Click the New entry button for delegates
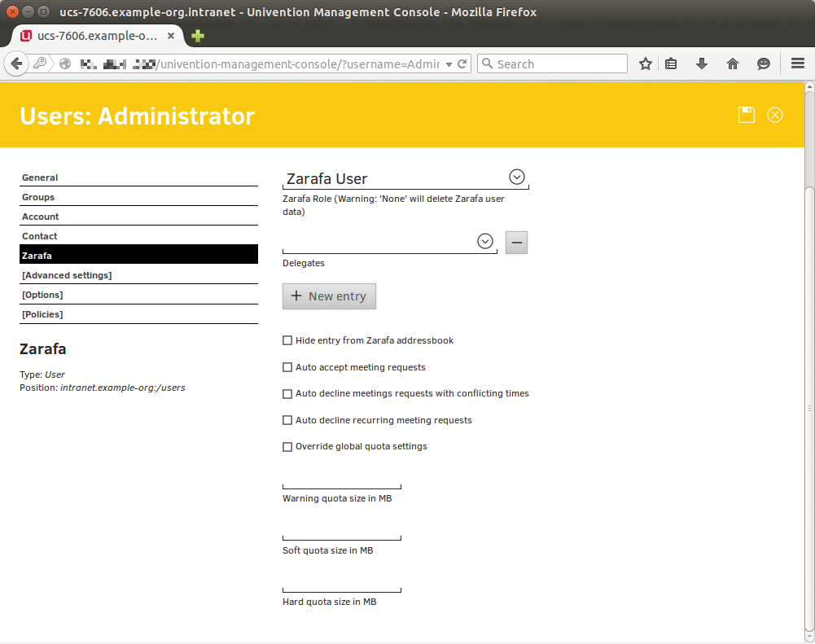 [329, 296]
